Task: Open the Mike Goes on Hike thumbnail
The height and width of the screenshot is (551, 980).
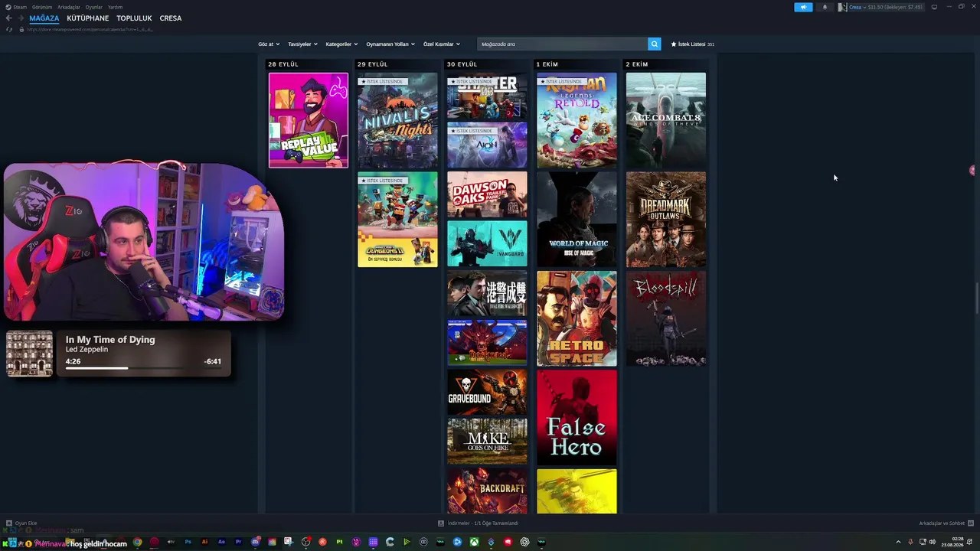Action: 487,442
